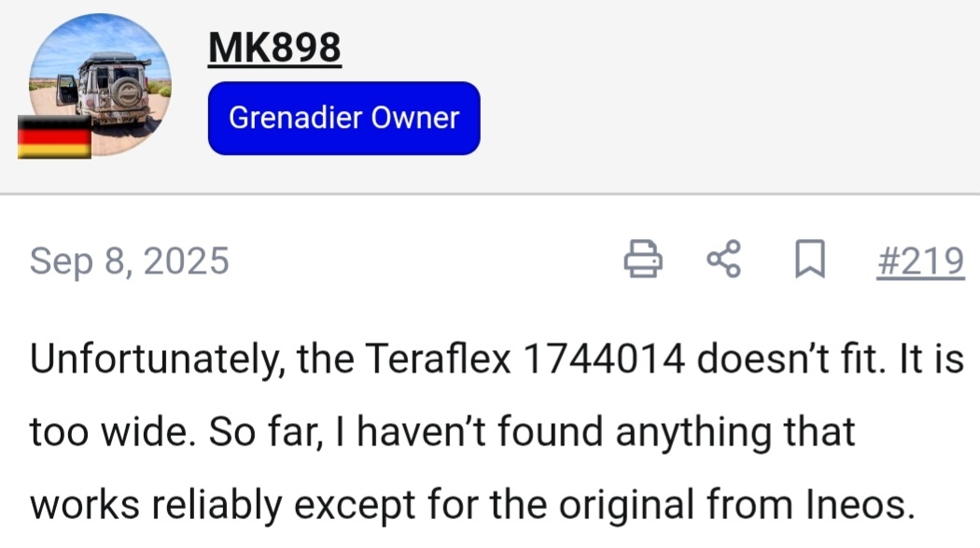Share this post via share icon
The width and height of the screenshot is (980, 548).
tap(723, 260)
